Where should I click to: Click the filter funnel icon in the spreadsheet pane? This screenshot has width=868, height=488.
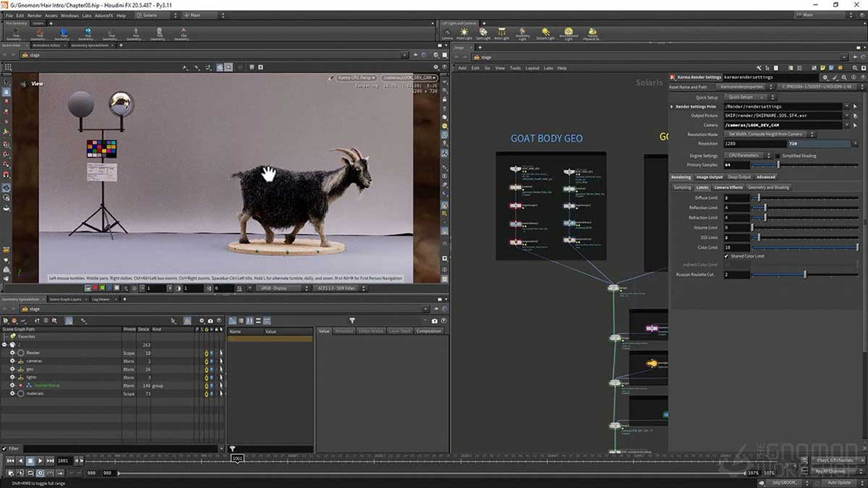pos(352,320)
